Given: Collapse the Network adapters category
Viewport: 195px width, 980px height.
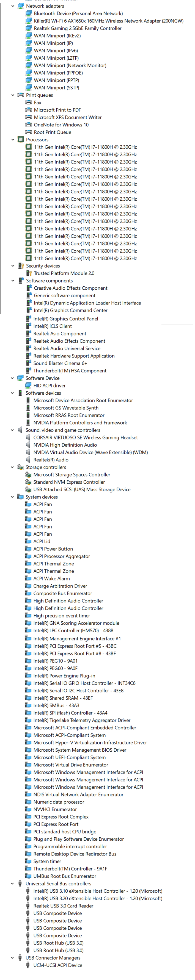Looking at the screenshot, I should point(13,6).
